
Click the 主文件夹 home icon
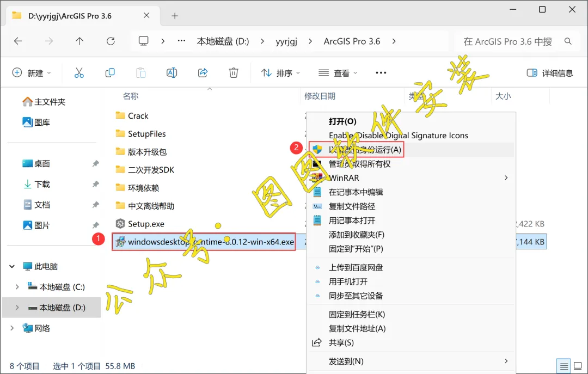pyautogui.click(x=27, y=102)
